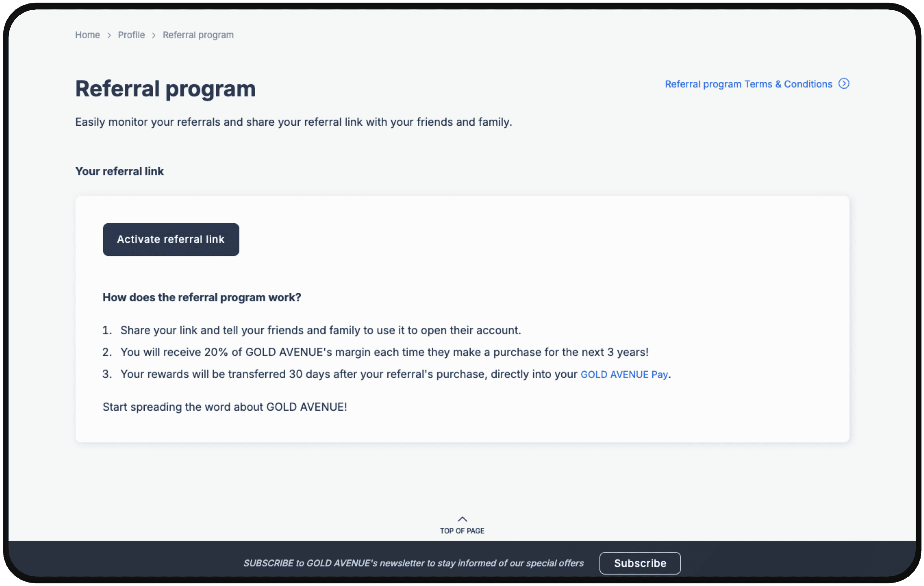The height and width of the screenshot is (586, 924).
Task: Click the circled arrow icon beside Terms & Conditions
Action: point(843,84)
